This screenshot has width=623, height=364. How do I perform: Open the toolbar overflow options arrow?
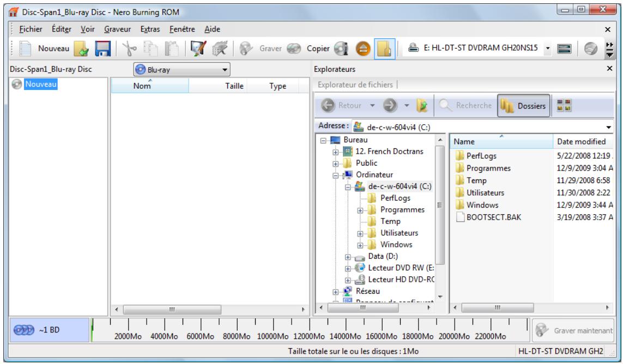609,49
